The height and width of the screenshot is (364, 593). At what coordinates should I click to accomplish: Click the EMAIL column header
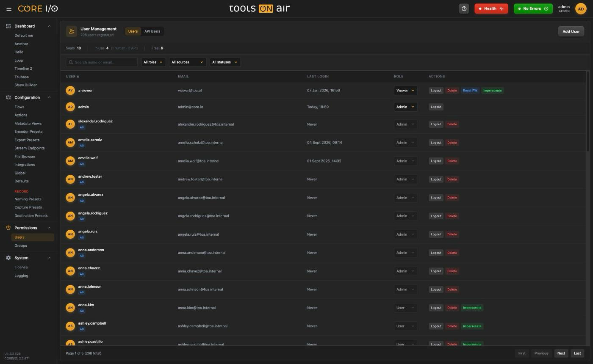coord(183,77)
